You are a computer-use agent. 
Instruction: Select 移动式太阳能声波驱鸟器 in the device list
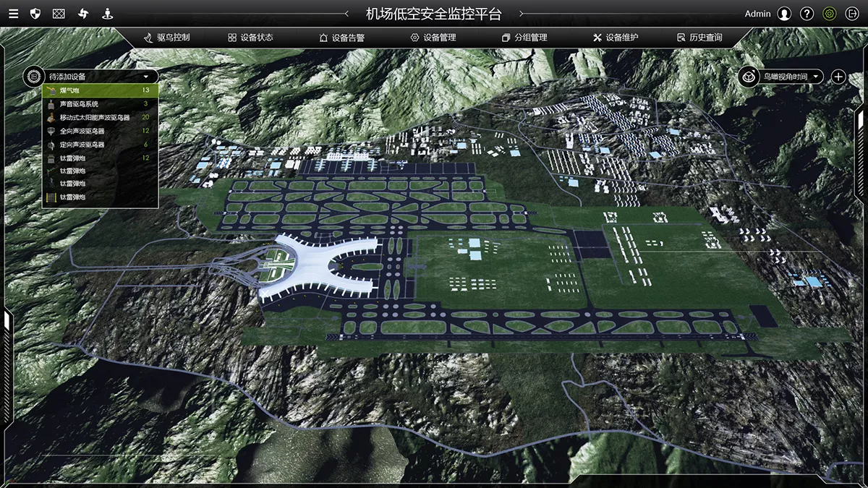[x=100, y=117]
